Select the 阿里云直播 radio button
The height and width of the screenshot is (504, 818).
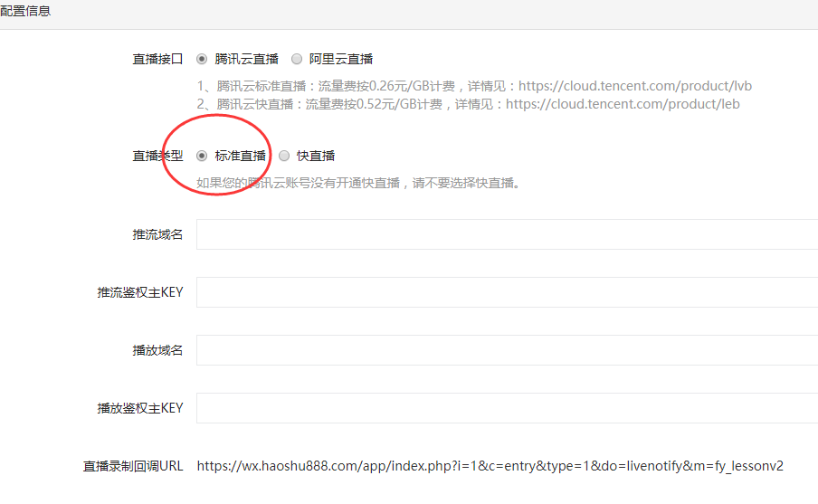tap(297, 59)
